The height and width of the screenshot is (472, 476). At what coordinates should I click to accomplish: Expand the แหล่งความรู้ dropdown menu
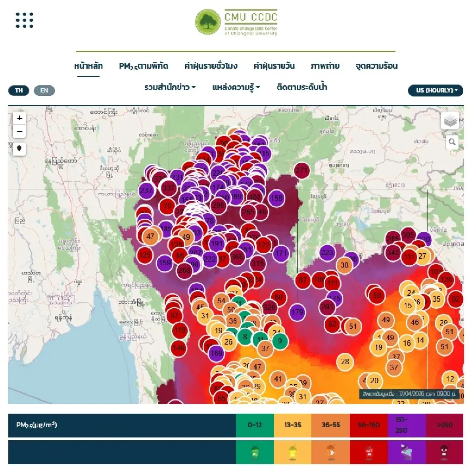click(236, 87)
